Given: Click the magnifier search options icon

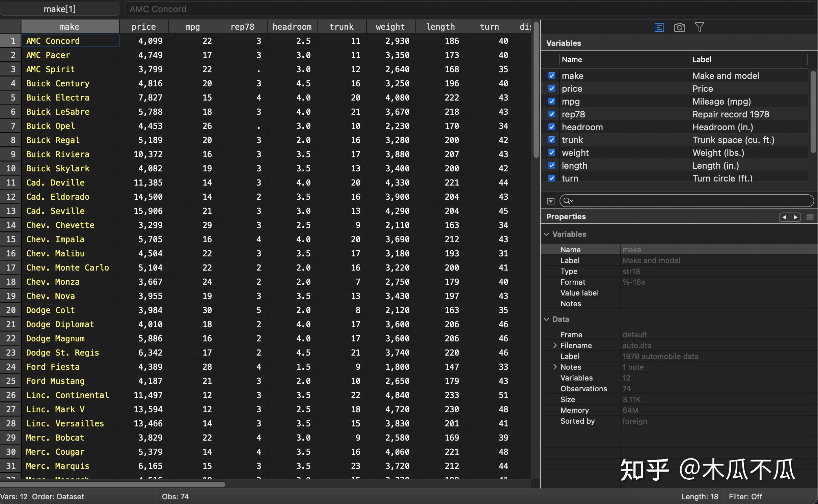Looking at the screenshot, I should pos(568,201).
